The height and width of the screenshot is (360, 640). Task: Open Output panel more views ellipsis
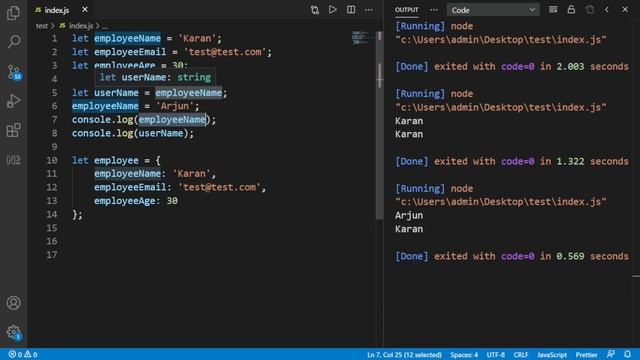pyautogui.click(x=434, y=9)
